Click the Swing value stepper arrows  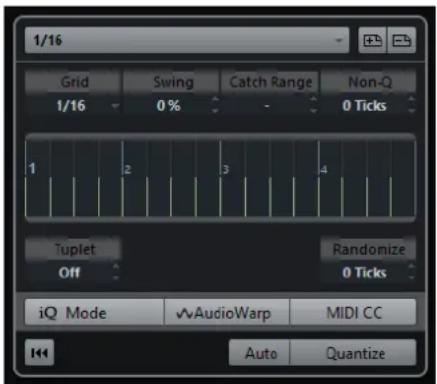coord(215,105)
